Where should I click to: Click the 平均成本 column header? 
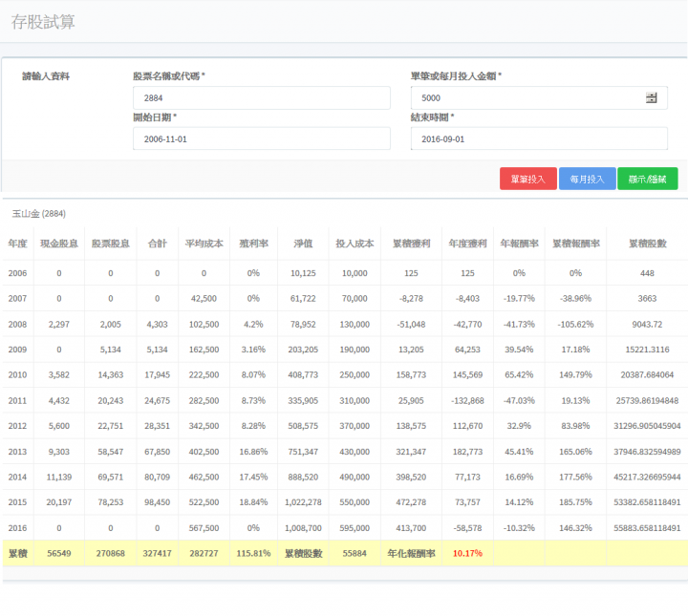[204, 244]
